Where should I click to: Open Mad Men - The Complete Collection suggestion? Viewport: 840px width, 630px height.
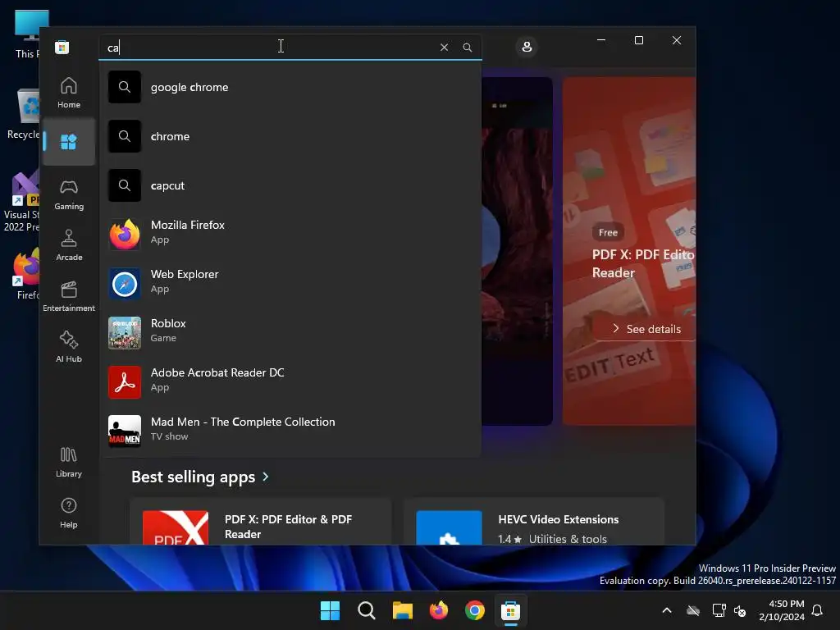290,431
